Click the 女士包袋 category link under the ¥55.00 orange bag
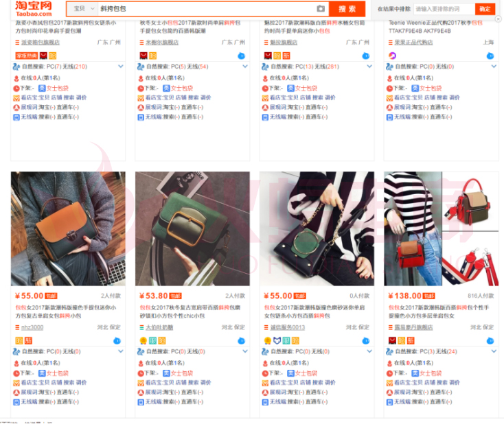This screenshot has height=424, width=504. click(x=58, y=373)
